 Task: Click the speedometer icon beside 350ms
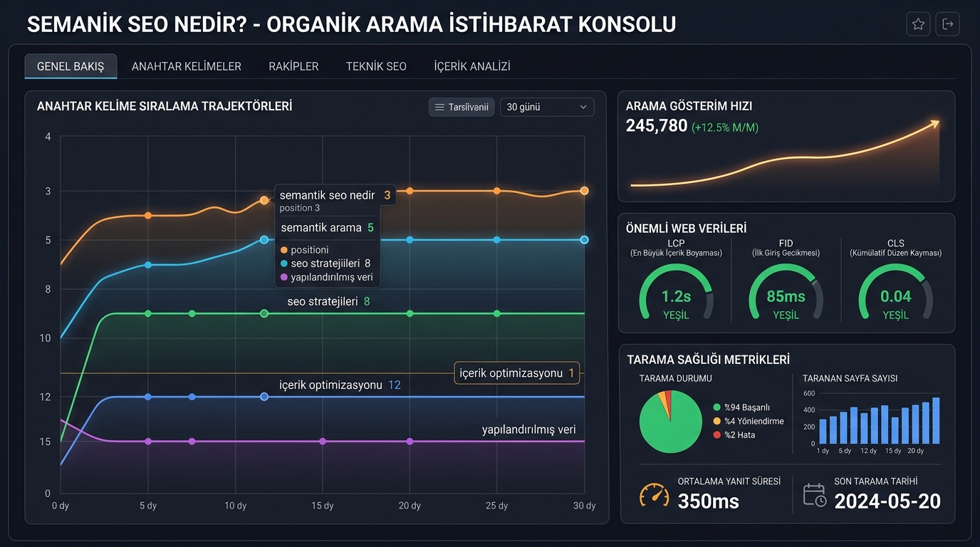[655, 494]
